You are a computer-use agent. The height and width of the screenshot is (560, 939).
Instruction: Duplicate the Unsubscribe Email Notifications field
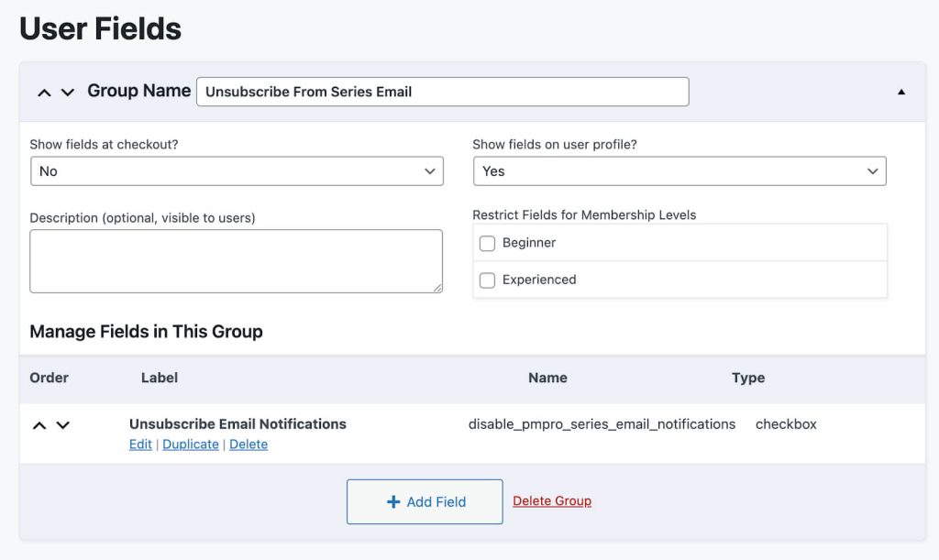[191, 444]
